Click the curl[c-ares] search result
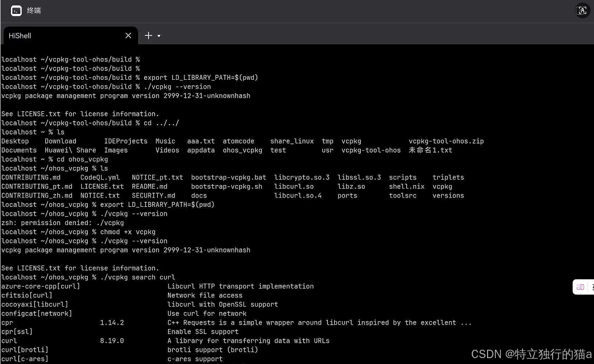 tap(25, 359)
